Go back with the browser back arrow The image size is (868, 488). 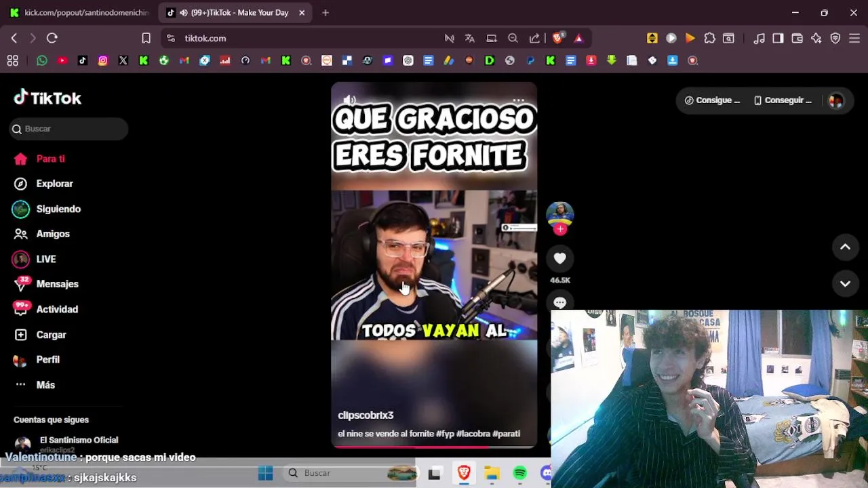[14, 39]
